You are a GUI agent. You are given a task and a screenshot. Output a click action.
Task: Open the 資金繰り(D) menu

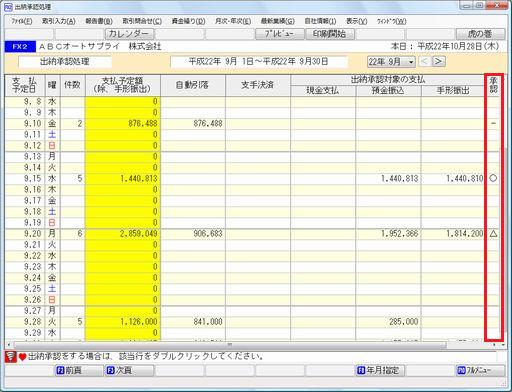(188, 21)
